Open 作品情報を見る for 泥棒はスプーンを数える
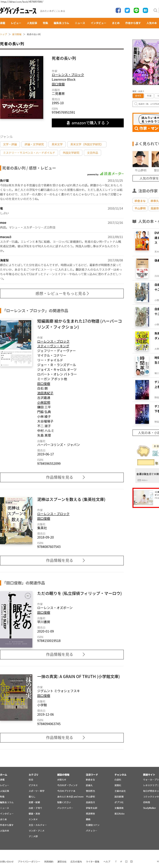 (x=62, y=560)
